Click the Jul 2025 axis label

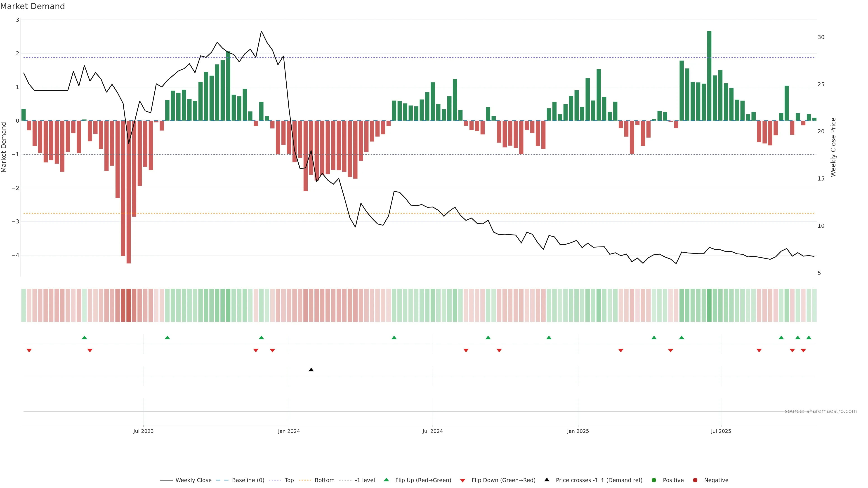(x=721, y=431)
